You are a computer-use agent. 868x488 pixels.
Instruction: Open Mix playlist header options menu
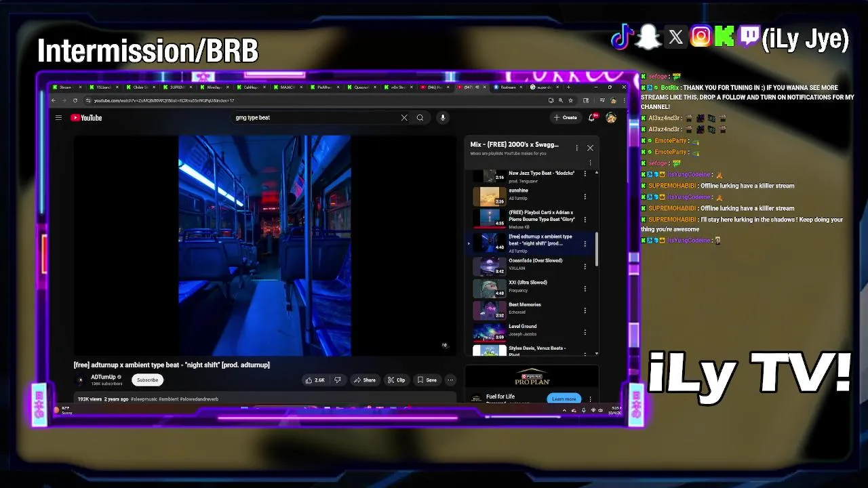[577, 148]
